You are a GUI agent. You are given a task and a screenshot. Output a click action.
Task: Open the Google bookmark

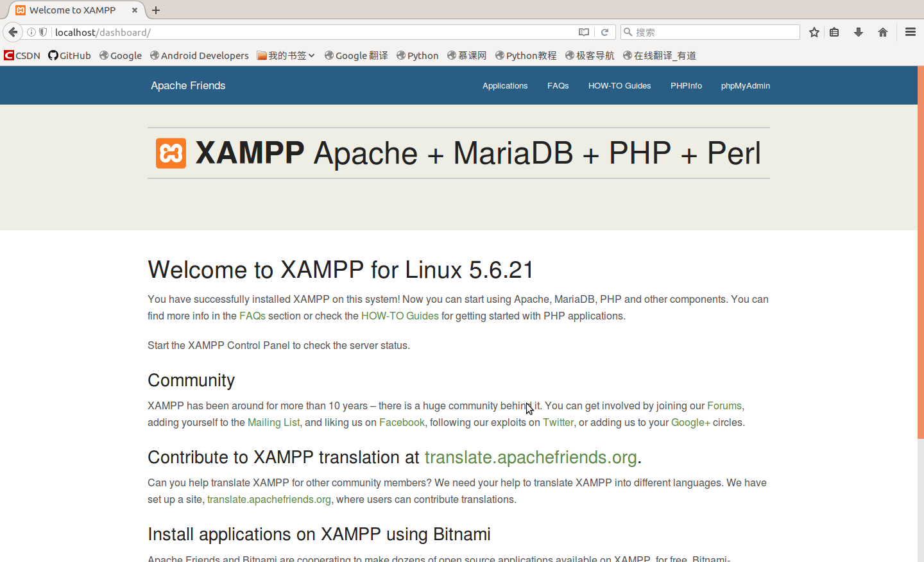121,56
